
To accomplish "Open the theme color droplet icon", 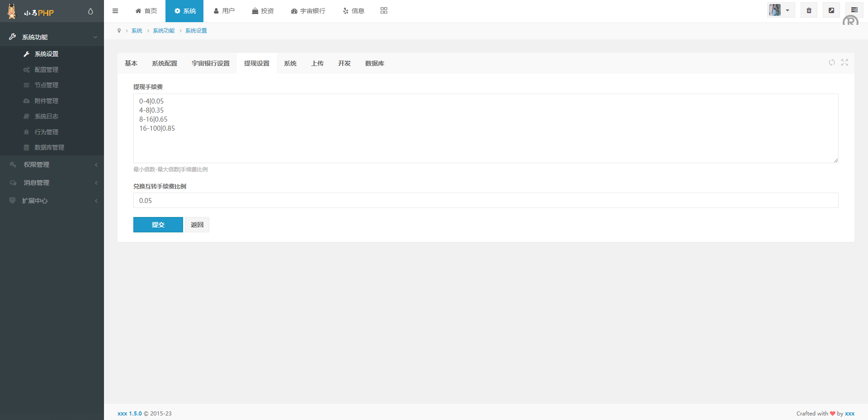I will tap(90, 11).
